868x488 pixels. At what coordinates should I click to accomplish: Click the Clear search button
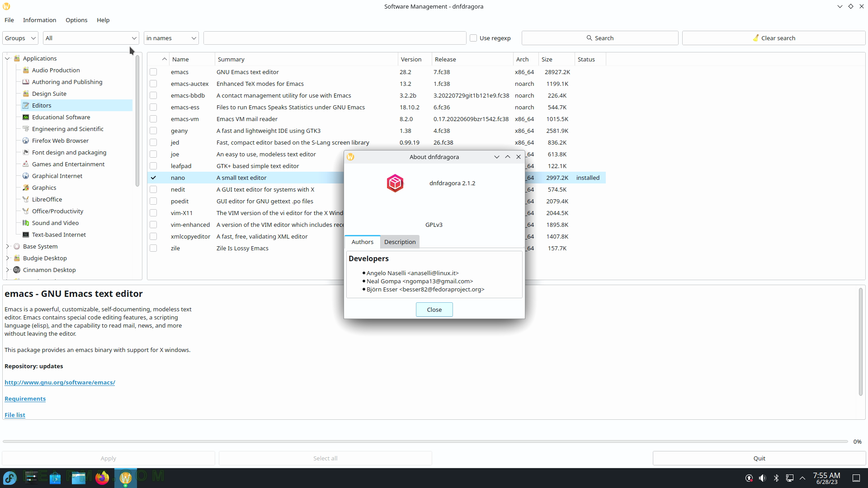pyautogui.click(x=774, y=38)
